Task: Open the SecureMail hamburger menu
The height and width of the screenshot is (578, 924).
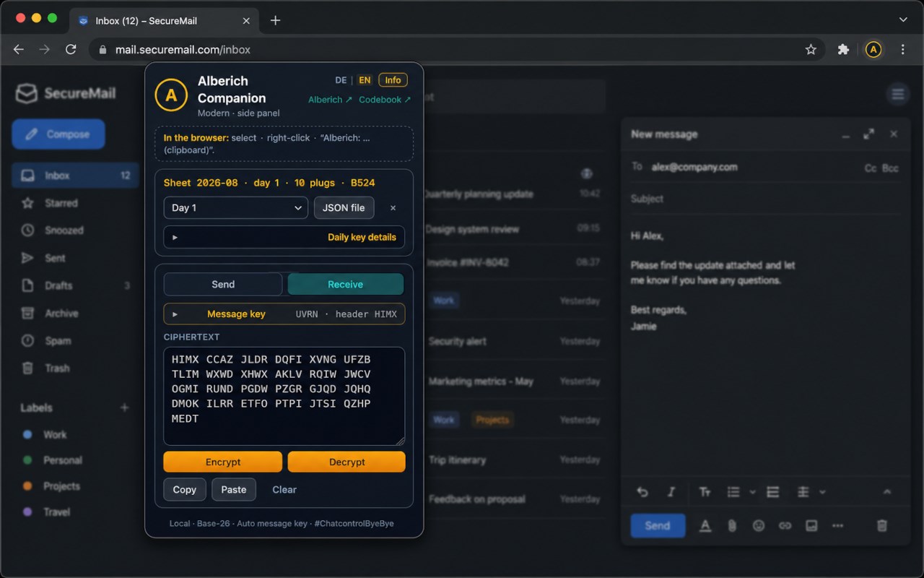Action: [x=897, y=94]
